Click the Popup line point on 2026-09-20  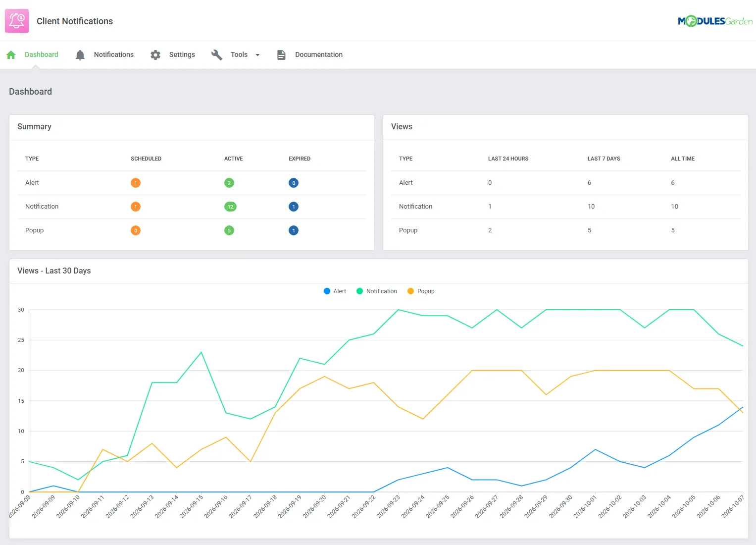coord(324,377)
